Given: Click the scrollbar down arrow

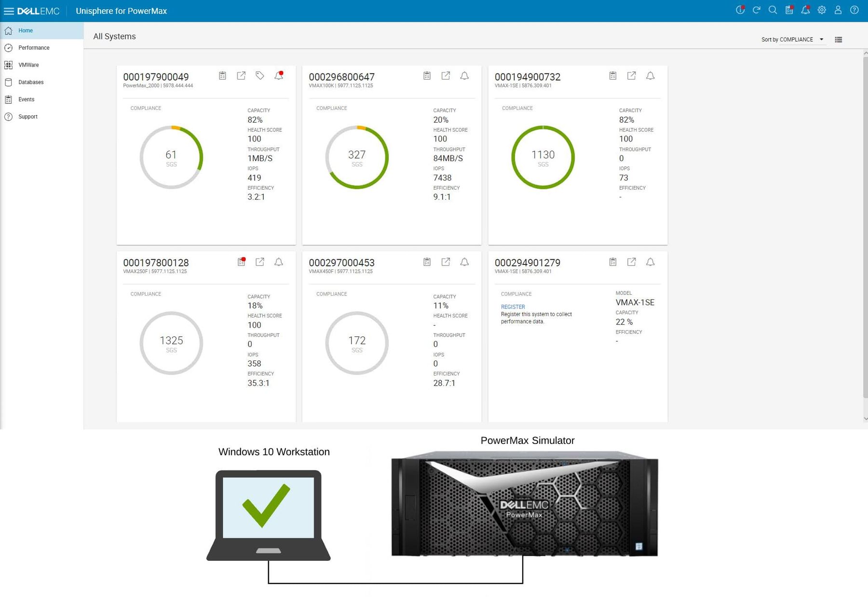Looking at the screenshot, I should 865,418.
